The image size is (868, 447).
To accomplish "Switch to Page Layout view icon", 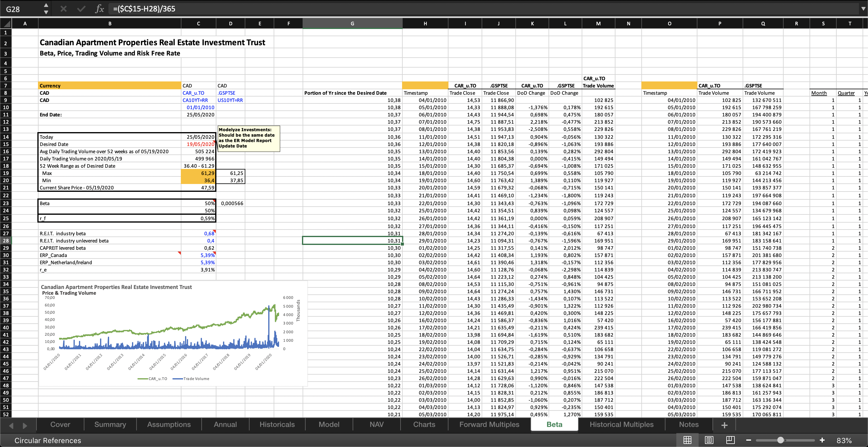I will click(709, 440).
